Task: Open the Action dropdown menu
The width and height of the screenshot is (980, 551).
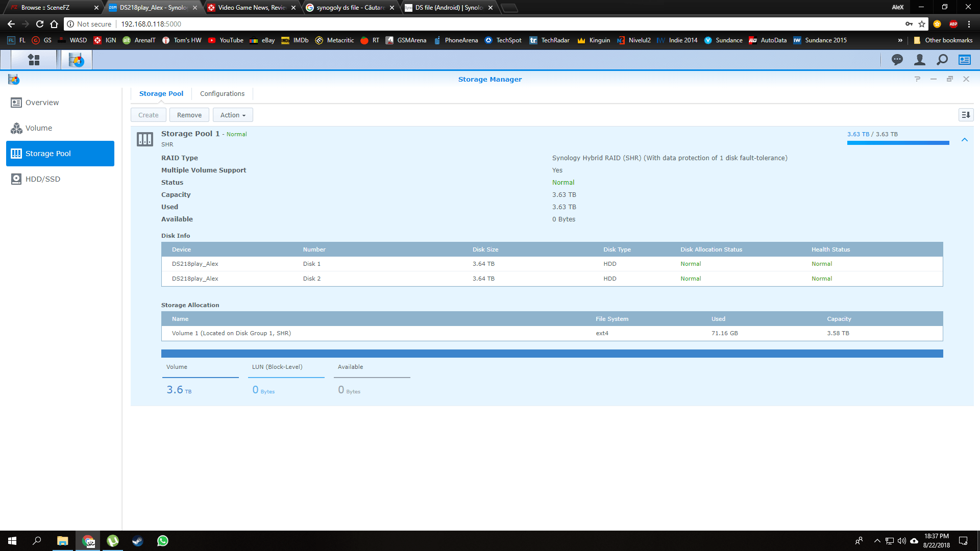Action: pyautogui.click(x=233, y=115)
